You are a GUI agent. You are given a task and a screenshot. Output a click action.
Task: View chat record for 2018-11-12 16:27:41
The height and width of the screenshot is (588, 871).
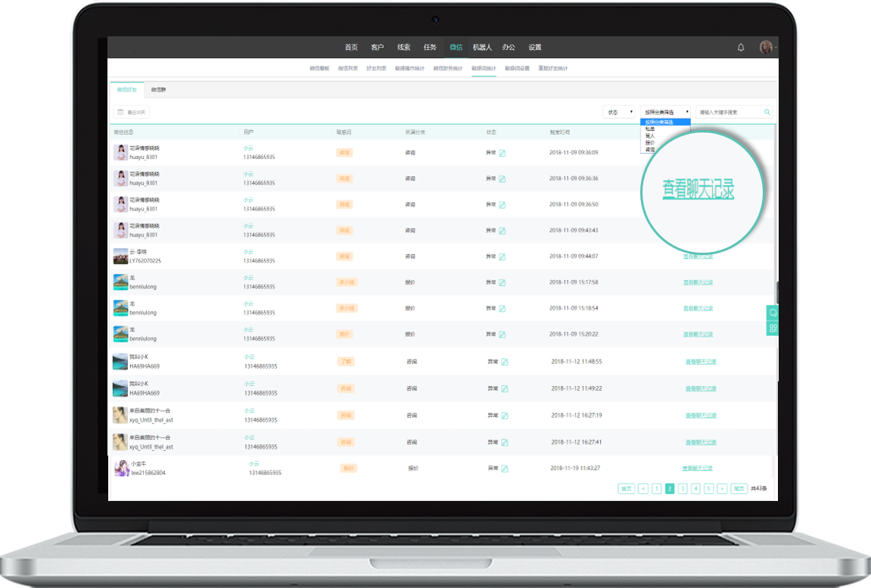click(701, 443)
